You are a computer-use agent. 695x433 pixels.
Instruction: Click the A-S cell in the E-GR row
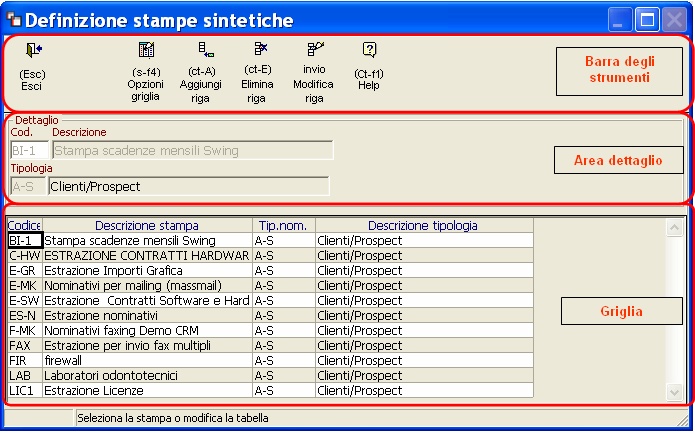[284, 271]
